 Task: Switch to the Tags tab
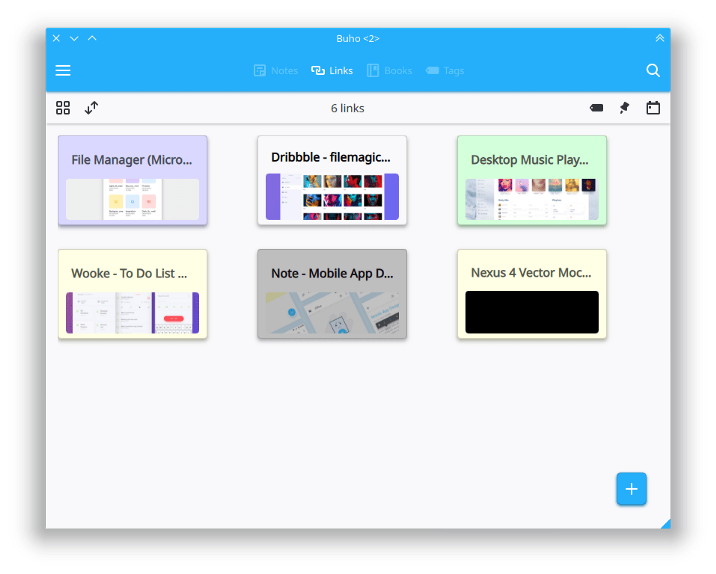[x=445, y=71]
